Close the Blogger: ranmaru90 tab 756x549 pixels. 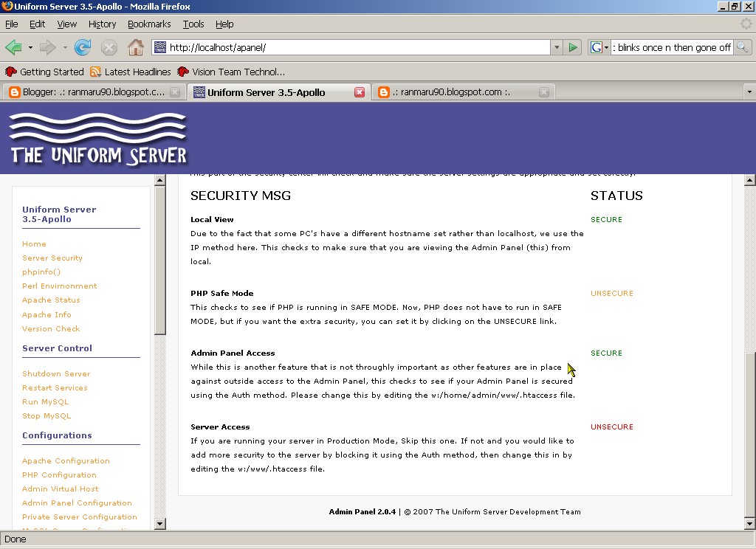(176, 92)
